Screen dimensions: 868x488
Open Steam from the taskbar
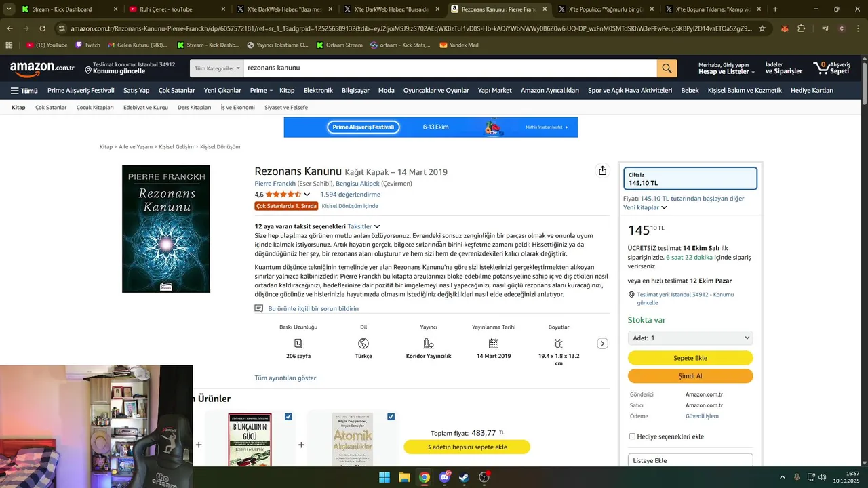(464, 477)
